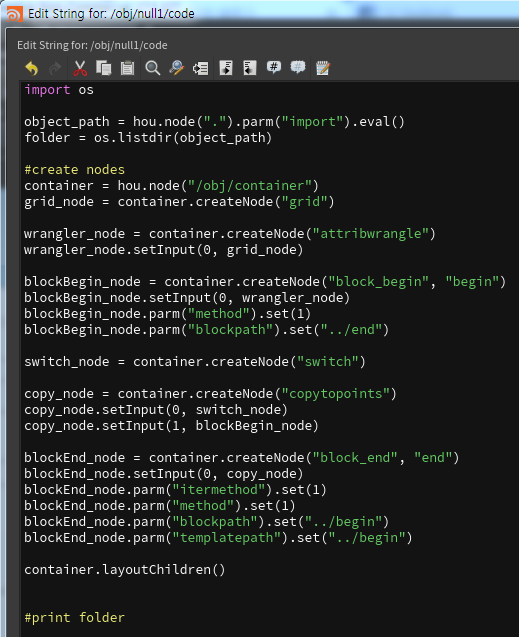Paste from clipboard icon
The width and height of the screenshot is (519, 637).
click(x=127, y=68)
